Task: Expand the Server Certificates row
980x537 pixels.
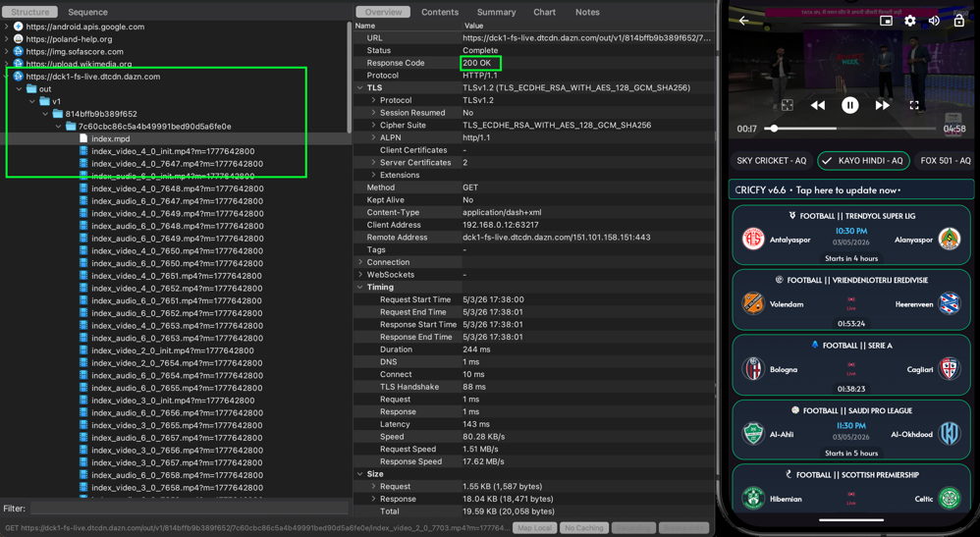Action: [373, 163]
